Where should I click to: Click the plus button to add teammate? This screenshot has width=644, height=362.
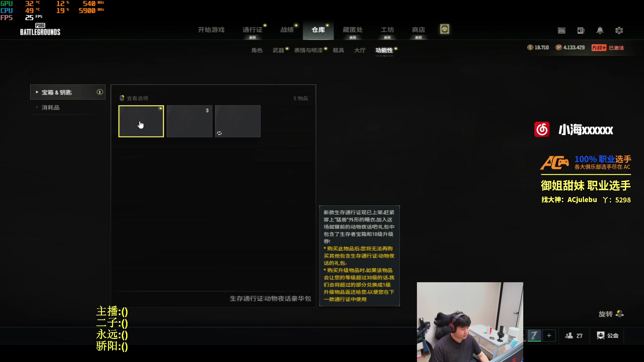click(x=549, y=335)
